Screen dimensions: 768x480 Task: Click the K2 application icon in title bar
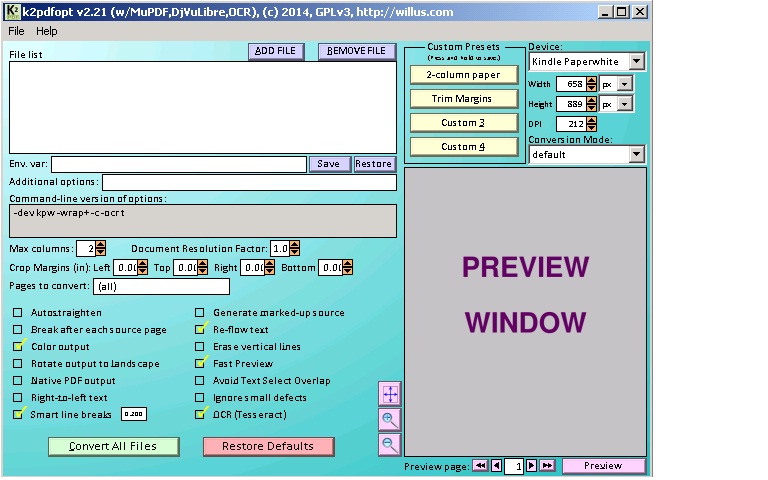pyautogui.click(x=12, y=12)
